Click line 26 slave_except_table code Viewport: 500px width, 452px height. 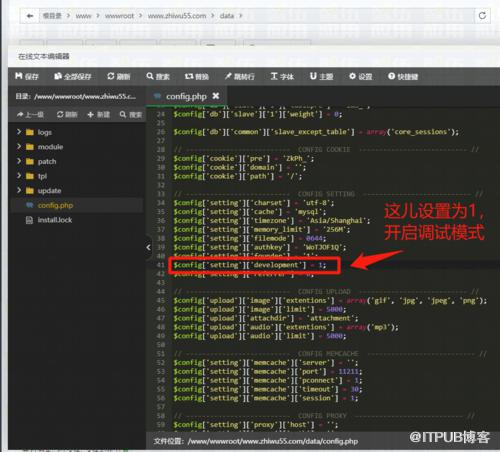[316, 132]
